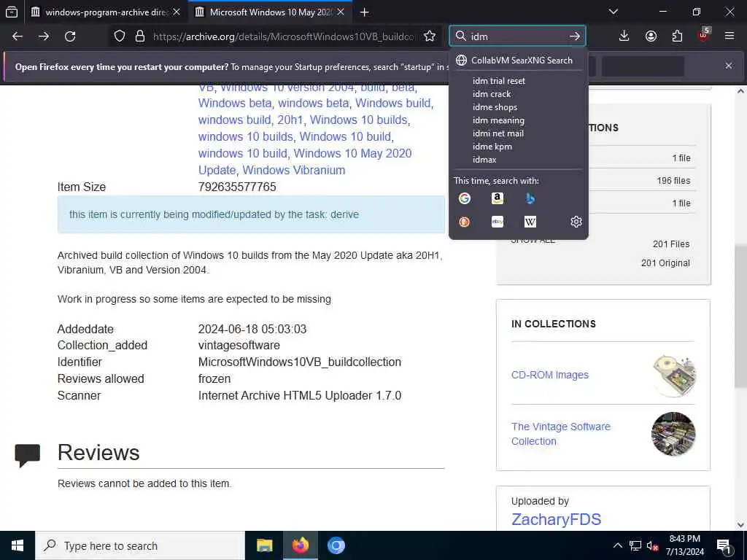The width and height of the screenshot is (747, 560).
Task: Reload the current page
Action: tap(70, 36)
